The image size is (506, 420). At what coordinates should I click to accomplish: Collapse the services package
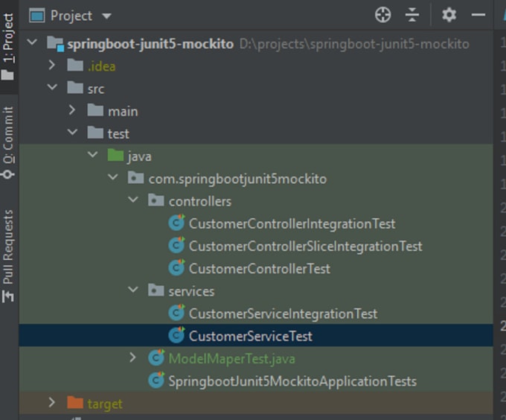click(x=133, y=290)
